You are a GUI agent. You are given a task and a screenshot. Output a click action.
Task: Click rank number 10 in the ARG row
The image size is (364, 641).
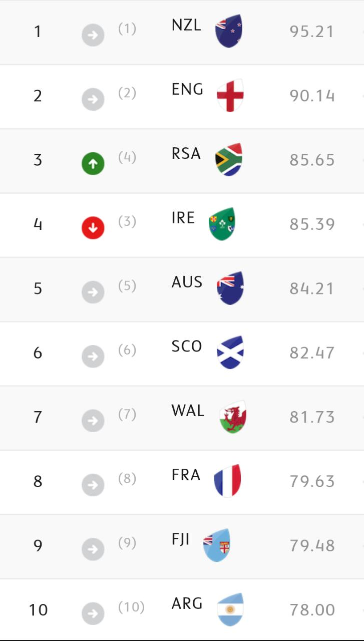point(38,609)
